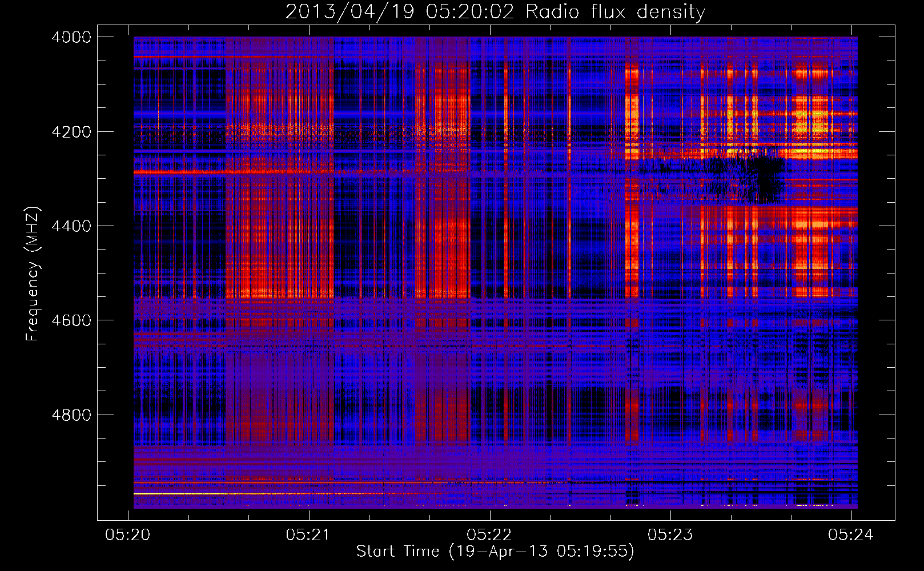Screen dimensions: 924x571
Task: Click the 05:23 time tick label
Action: 670,534
